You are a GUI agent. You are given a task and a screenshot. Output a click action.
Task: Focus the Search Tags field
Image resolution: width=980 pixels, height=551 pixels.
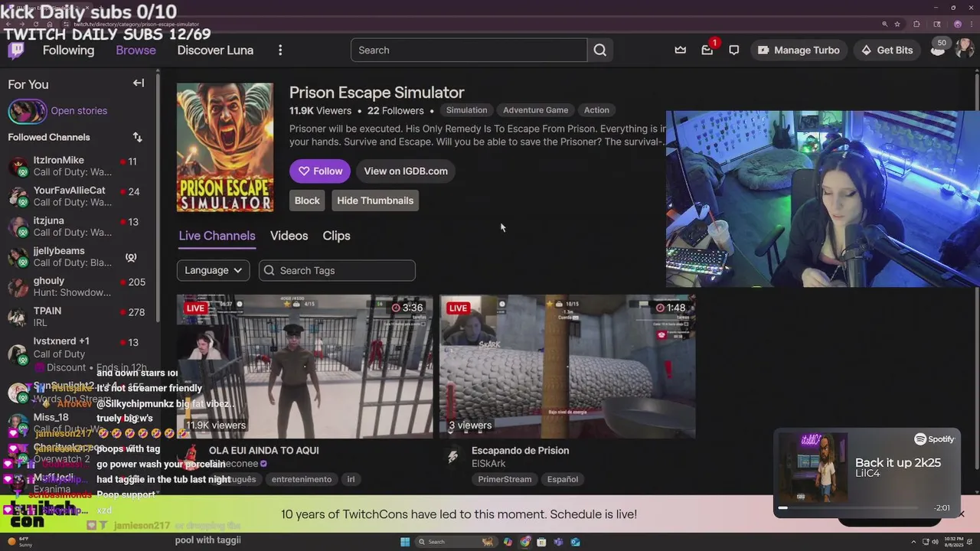tap(337, 270)
